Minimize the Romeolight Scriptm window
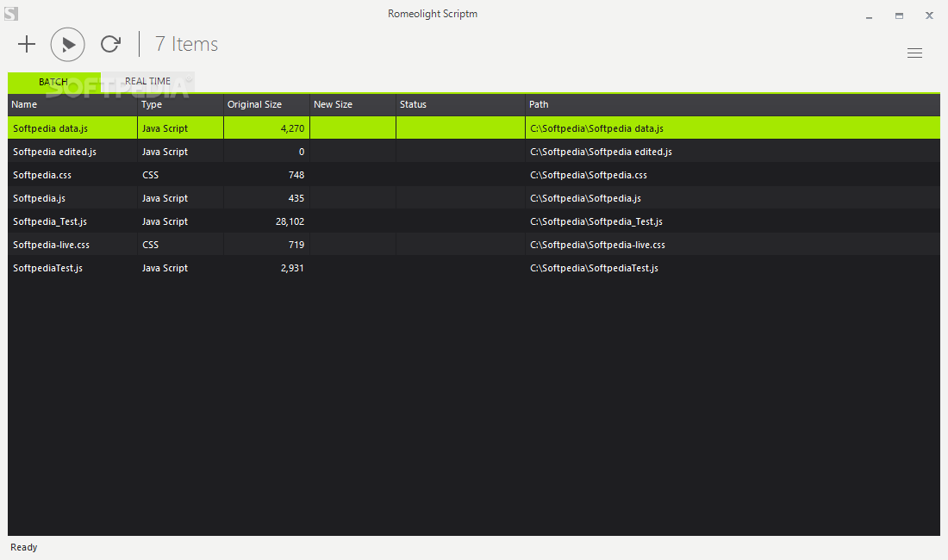The image size is (948, 560). coord(869,16)
